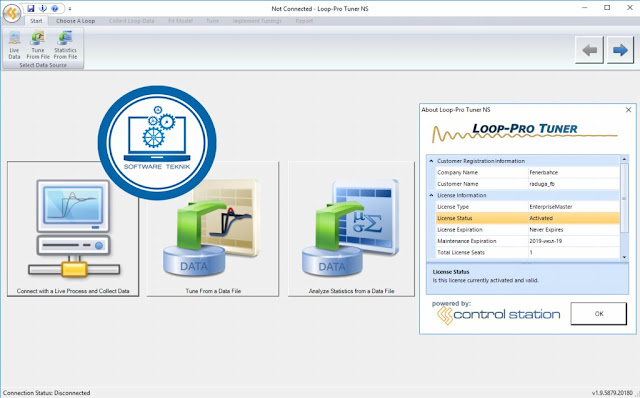Viewport: 640px width, 398px height.
Task: Maximize the Loop-Pro Tuner NS window
Action: 607,8
